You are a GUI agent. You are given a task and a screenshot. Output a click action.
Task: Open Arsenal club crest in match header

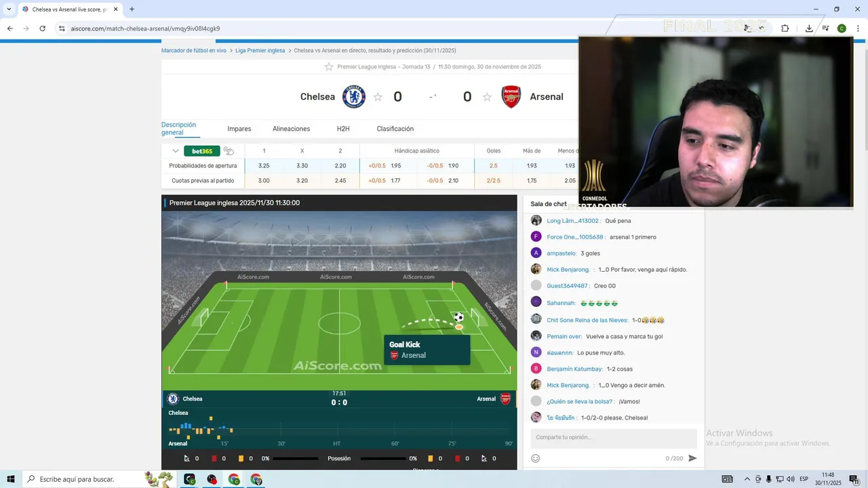click(x=511, y=97)
